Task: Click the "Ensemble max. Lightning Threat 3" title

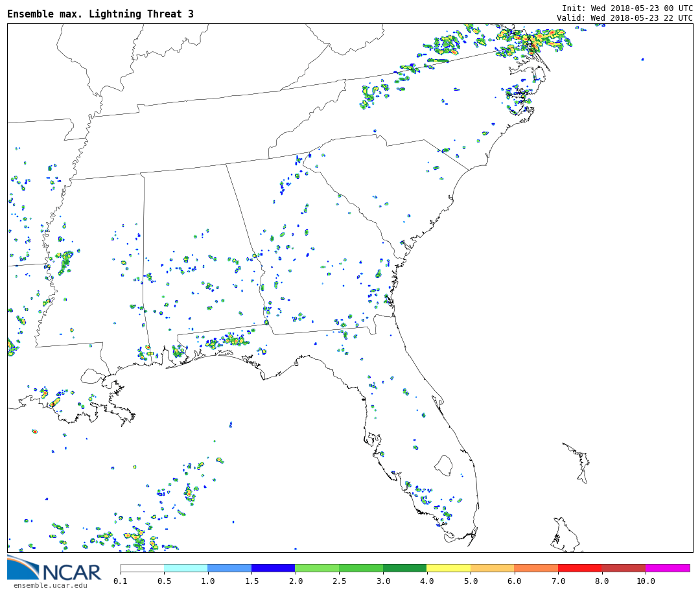Action: pyautogui.click(x=100, y=14)
